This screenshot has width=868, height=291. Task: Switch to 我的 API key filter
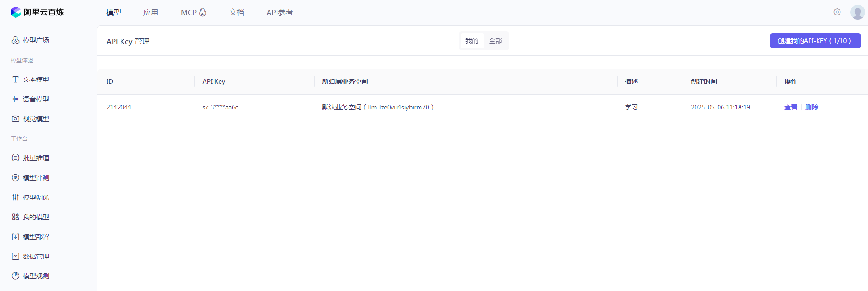472,41
